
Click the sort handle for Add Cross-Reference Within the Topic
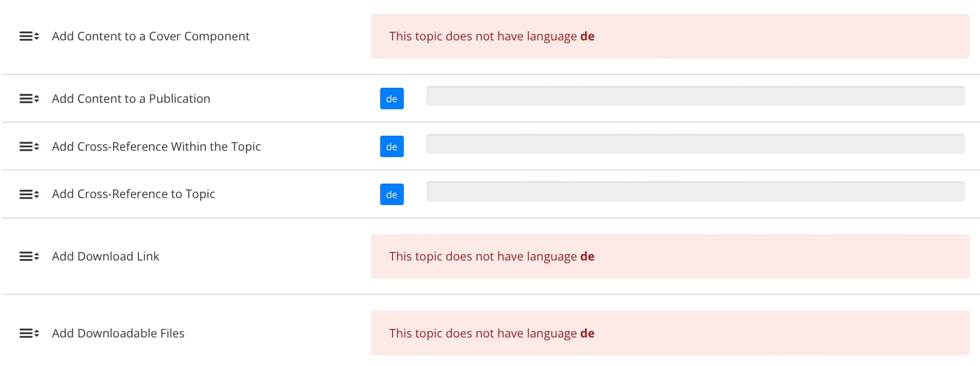pos(28,146)
